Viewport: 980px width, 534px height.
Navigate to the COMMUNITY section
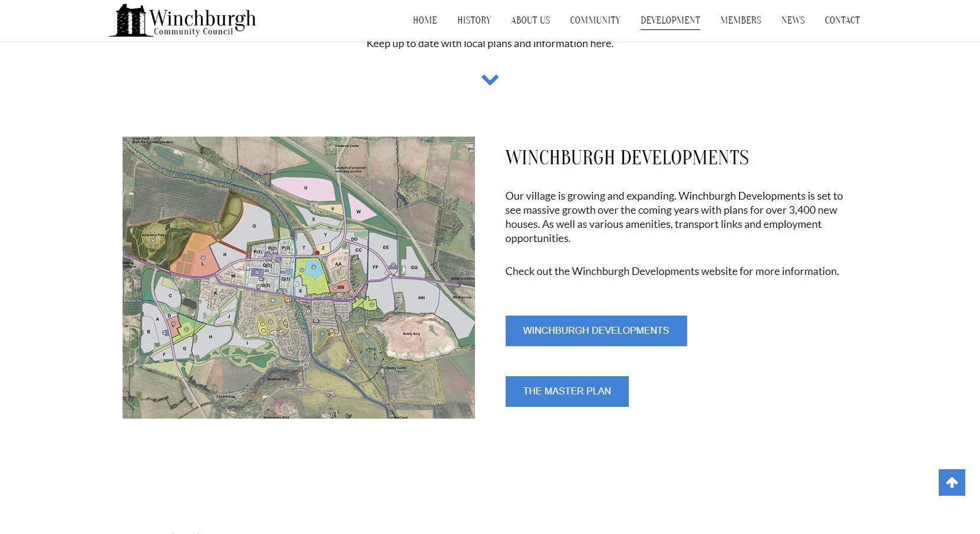[595, 19]
